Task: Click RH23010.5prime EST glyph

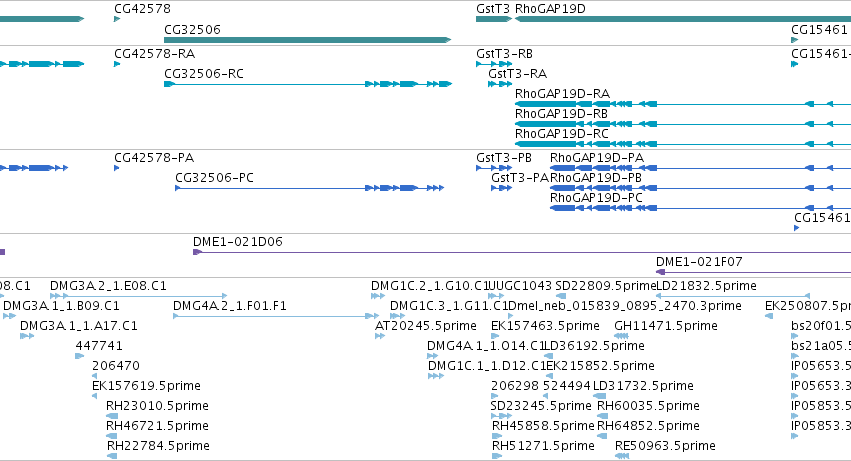Action: tap(112, 416)
